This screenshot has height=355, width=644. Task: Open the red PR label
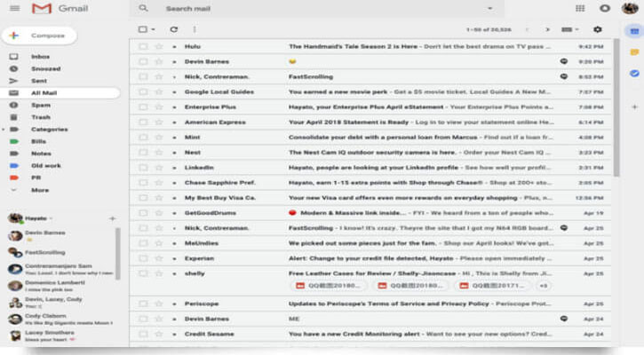(36, 177)
